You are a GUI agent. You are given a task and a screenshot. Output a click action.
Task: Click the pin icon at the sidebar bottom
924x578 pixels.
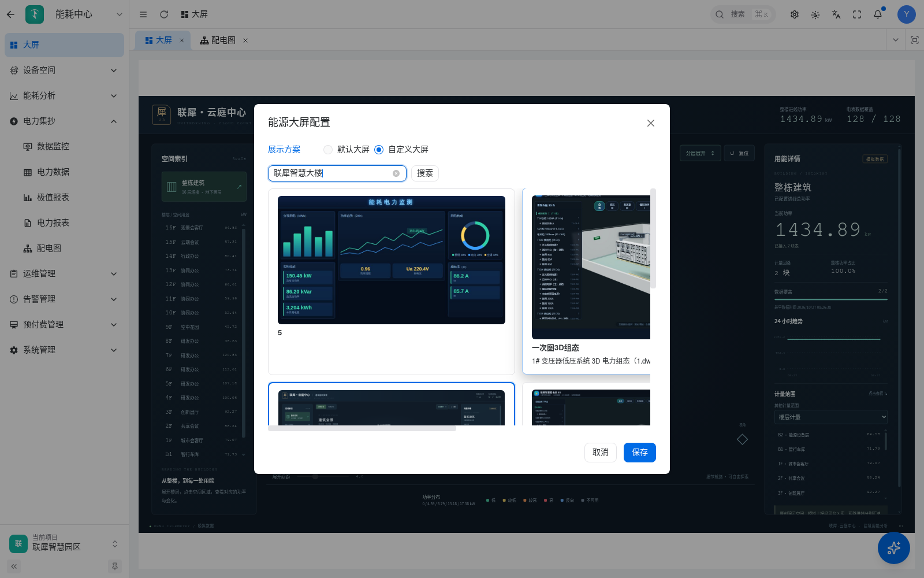point(115,566)
